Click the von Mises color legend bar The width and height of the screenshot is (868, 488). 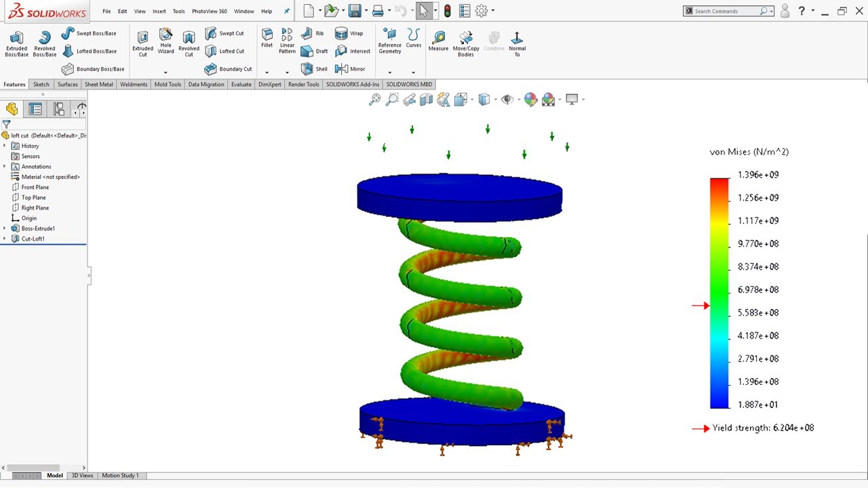pos(719,293)
